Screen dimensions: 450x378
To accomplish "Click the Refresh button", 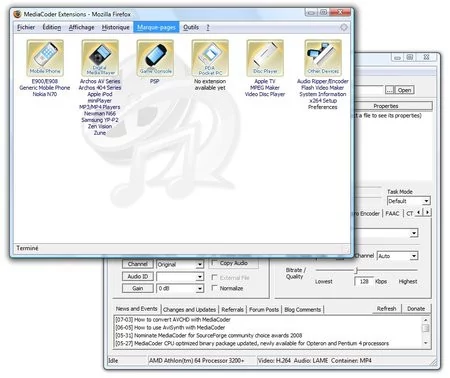I will (386, 309).
